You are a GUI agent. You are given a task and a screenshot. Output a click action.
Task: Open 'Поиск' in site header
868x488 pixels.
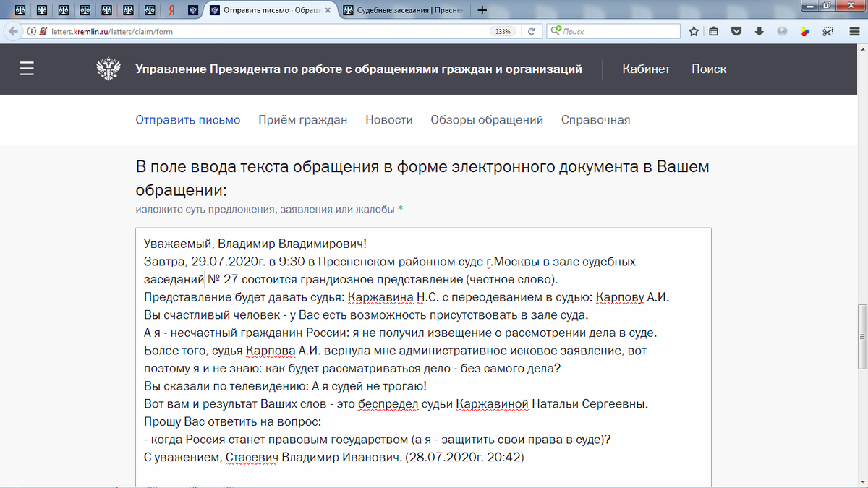coord(709,69)
